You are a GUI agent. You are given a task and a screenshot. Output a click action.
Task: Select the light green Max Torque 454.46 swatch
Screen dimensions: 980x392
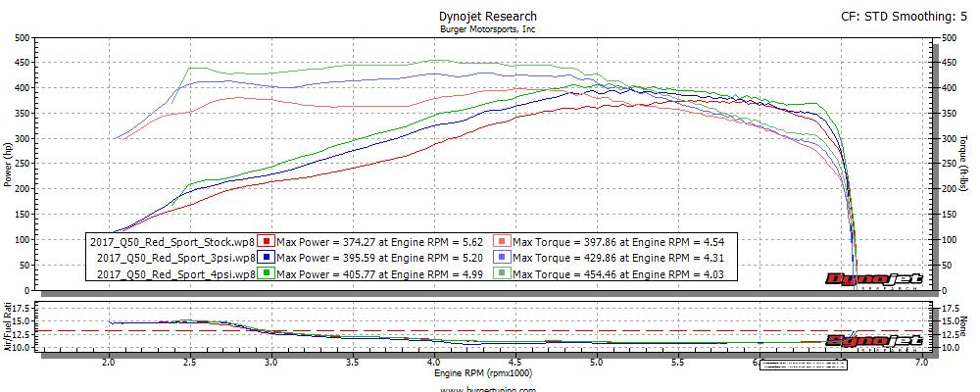pyautogui.click(x=504, y=273)
